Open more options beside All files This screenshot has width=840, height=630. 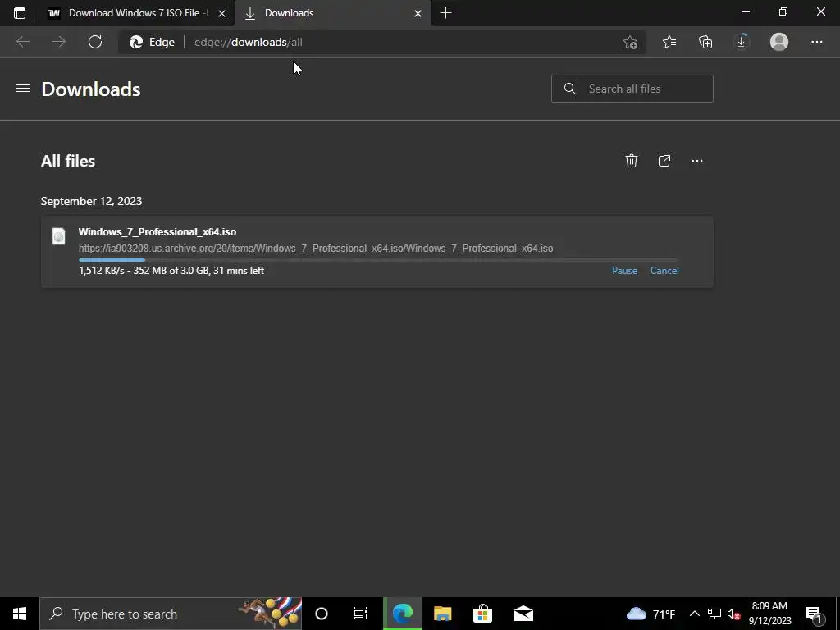point(697,161)
